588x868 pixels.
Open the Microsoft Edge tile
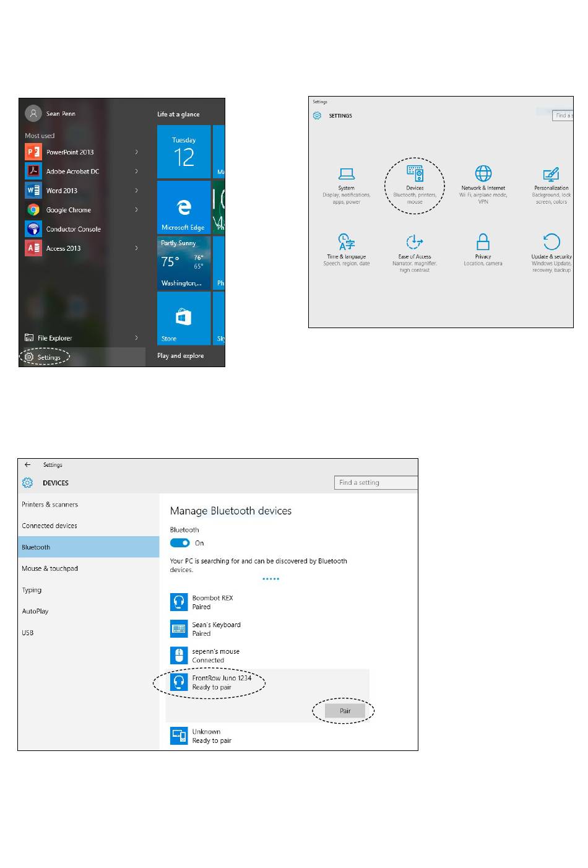pyautogui.click(x=183, y=207)
